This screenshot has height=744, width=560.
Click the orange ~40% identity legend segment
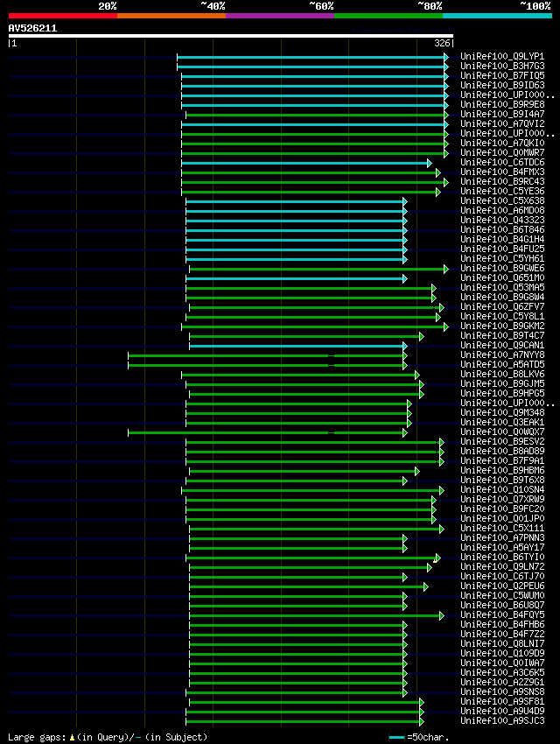pos(171,16)
